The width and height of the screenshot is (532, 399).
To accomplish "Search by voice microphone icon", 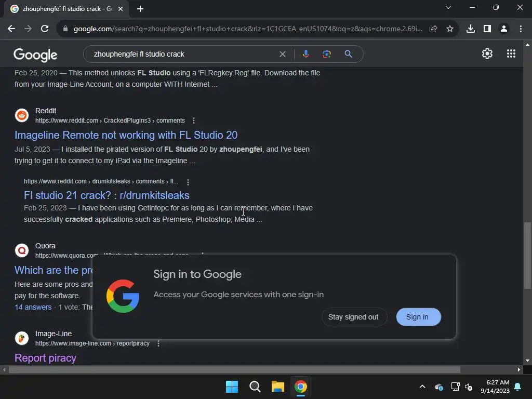I will point(305,54).
